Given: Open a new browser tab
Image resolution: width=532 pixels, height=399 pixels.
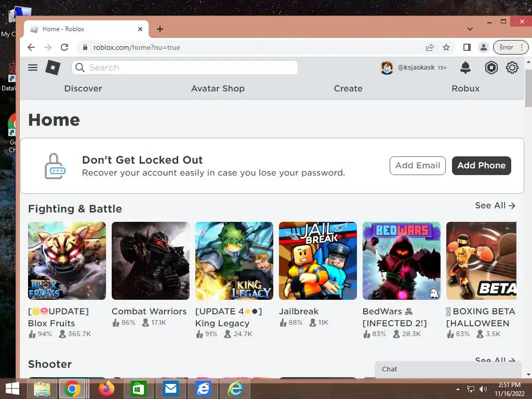Looking at the screenshot, I should (x=160, y=29).
